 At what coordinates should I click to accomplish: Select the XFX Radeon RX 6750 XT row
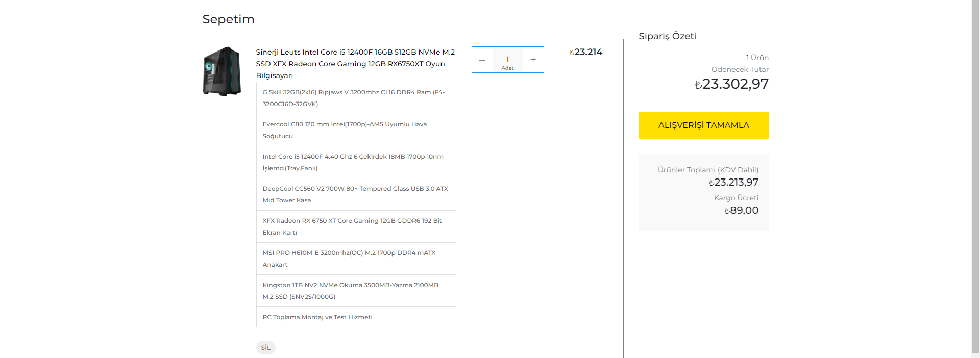click(x=356, y=226)
